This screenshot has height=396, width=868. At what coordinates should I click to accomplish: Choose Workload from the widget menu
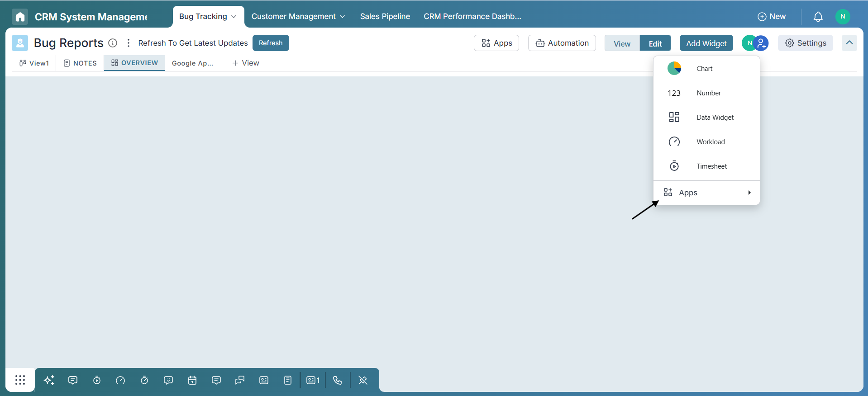click(706, 142)
